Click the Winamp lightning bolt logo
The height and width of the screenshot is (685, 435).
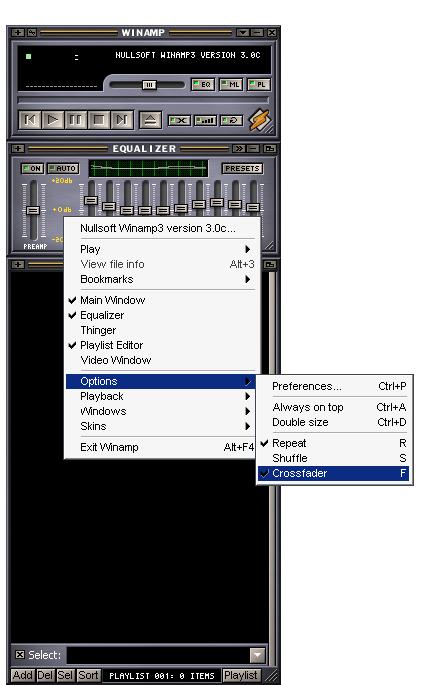click(x=260, y=120)
